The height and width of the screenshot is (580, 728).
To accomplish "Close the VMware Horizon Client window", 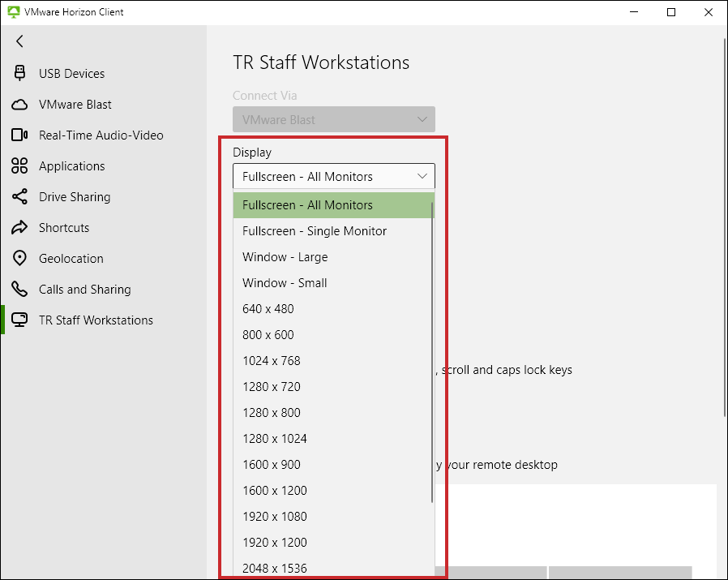I will [x=708, y=12].
